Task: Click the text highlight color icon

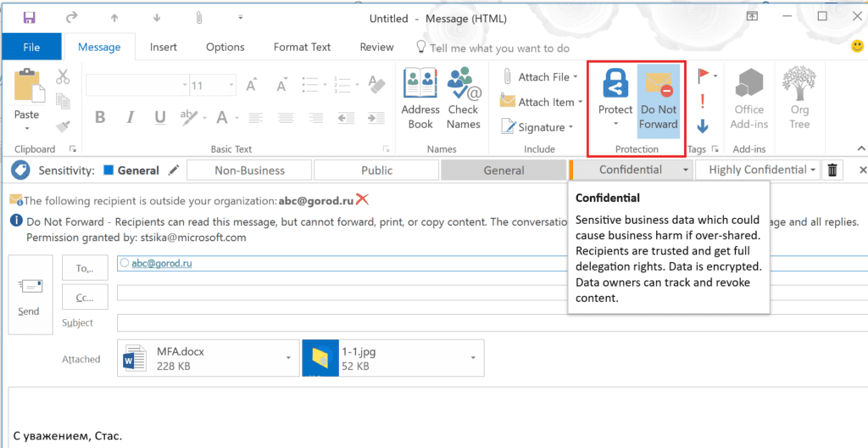Action: [x=189, y=117]
